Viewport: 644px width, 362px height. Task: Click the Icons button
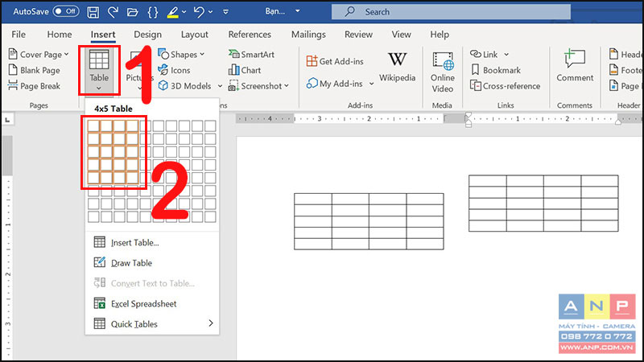click(x=174, y=70)
